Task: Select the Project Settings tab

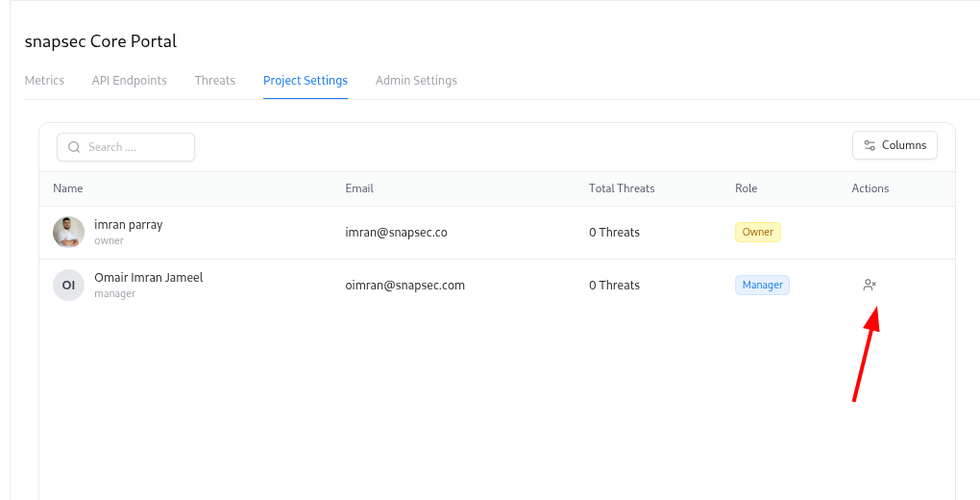Action: pyautogui.click(x=306, y=80)
